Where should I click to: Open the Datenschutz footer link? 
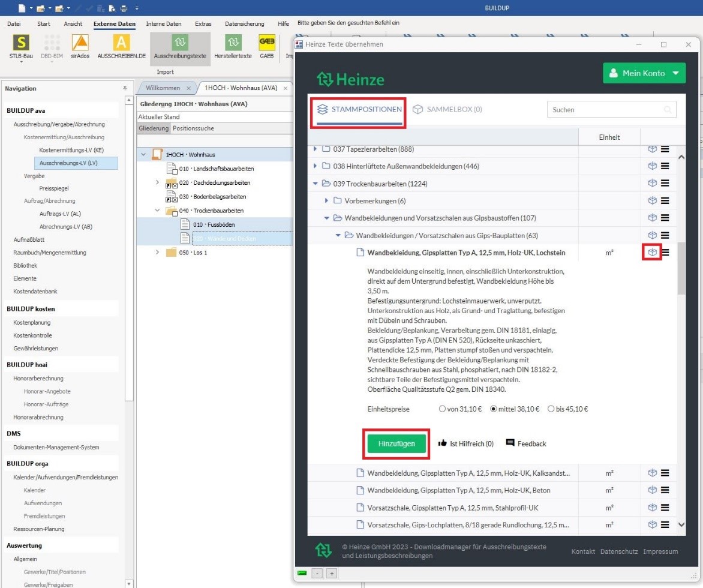pyautogui.click(x=619, y=551)
